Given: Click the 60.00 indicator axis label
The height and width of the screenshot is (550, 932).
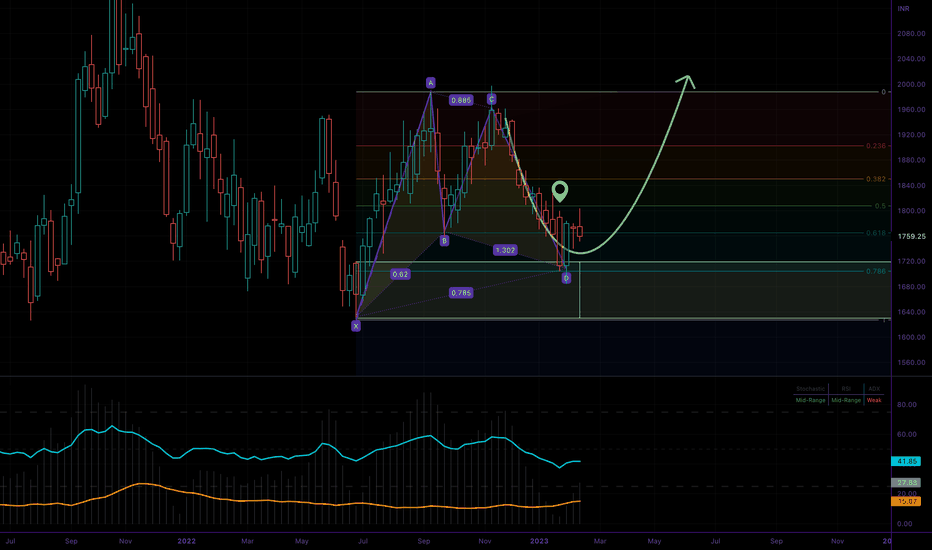Looking at the screenshot, I should 906,434.
